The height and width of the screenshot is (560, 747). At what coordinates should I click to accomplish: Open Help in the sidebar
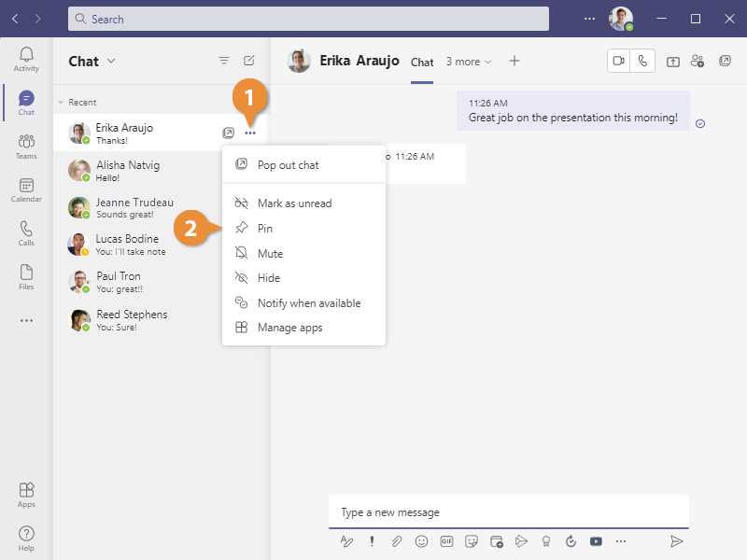point(26,539)
